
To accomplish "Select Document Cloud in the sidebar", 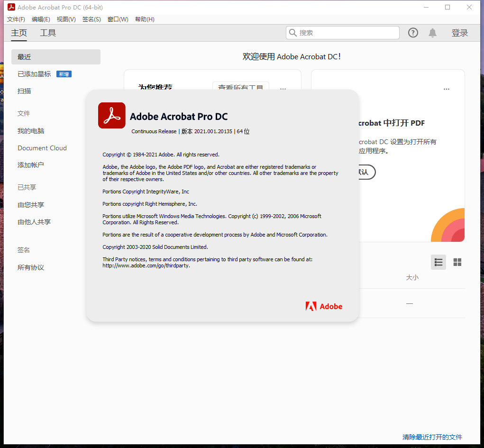I will (42, 148).
